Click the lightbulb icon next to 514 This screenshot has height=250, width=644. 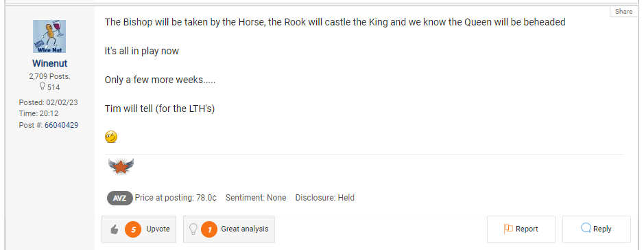click(41, 87)
